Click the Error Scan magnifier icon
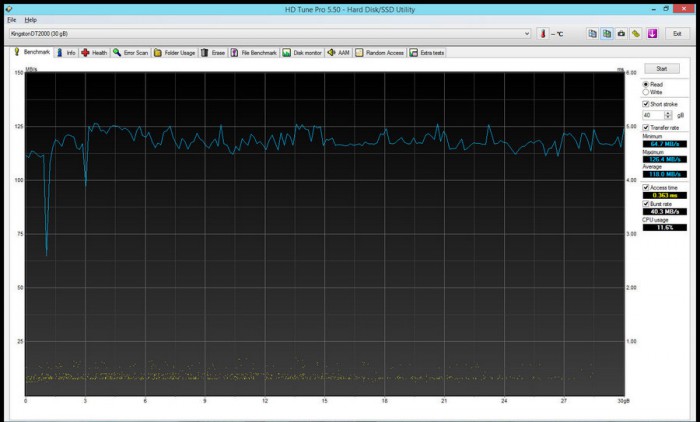Screen dimensions: 700x422 point(117,53)
